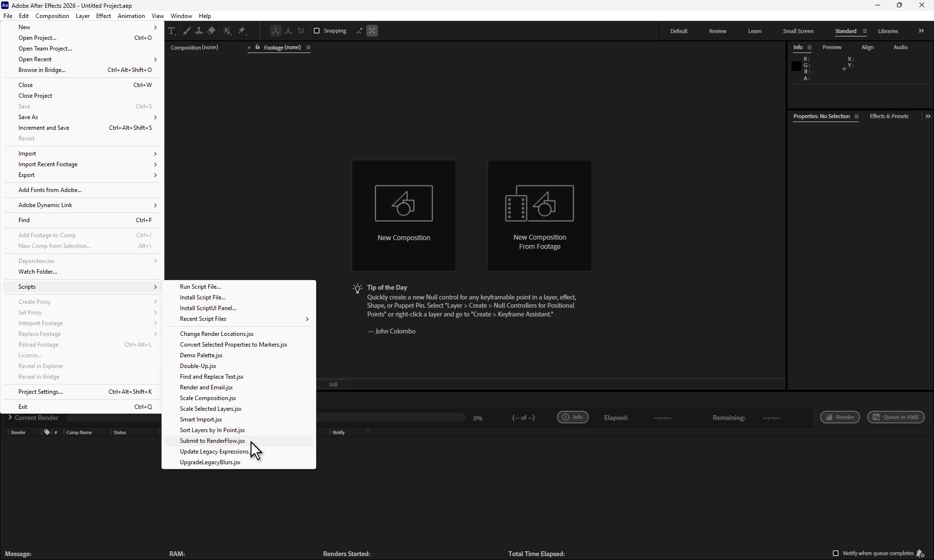
Task: Activate View Axis mode icon
Action: (301, 31)
